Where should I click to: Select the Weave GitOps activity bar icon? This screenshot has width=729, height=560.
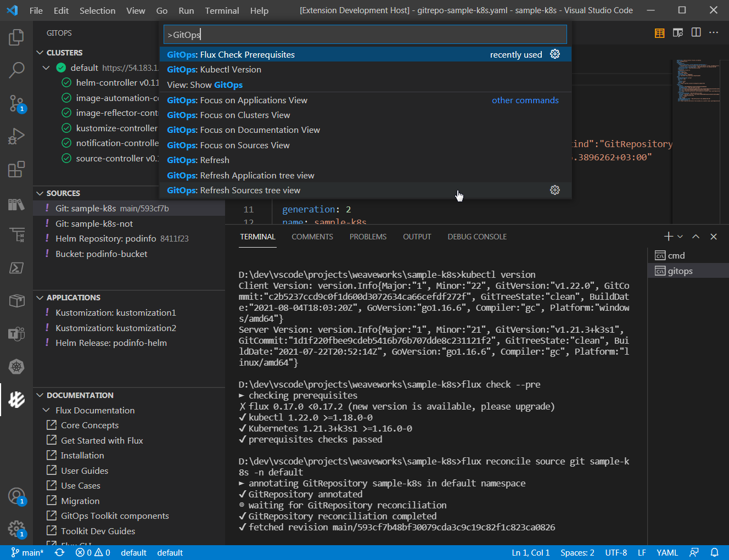coord(16,400)
